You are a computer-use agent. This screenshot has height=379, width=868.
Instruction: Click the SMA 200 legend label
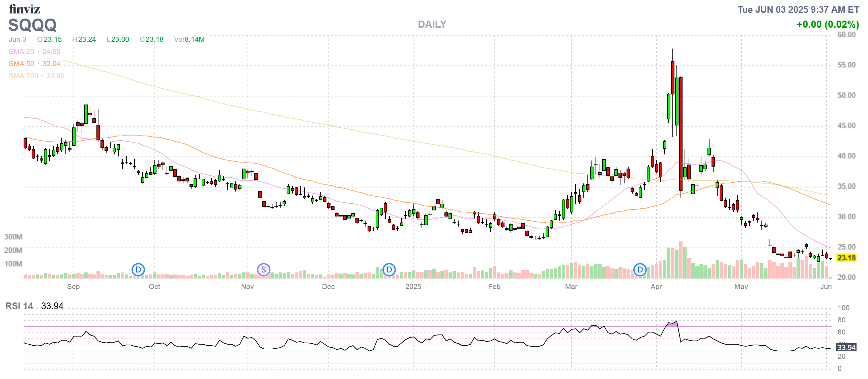pos(24,76)
